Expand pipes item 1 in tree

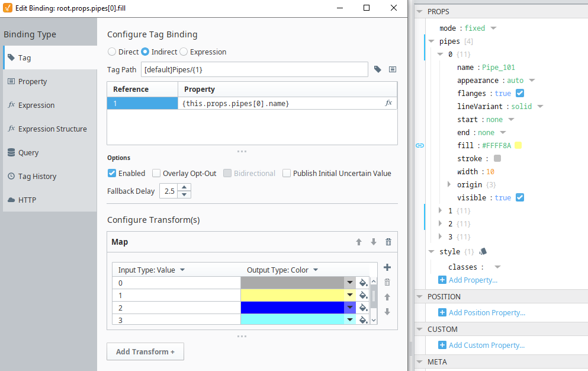440,210
